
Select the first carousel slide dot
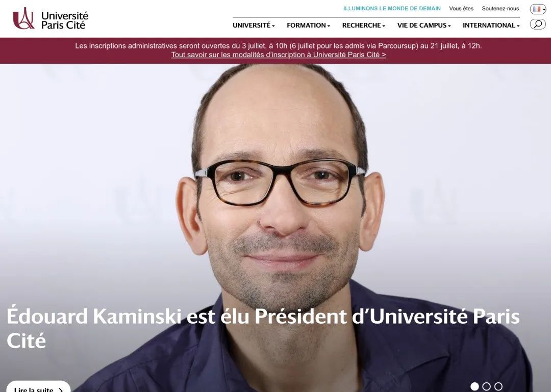[x=474, y=386]
